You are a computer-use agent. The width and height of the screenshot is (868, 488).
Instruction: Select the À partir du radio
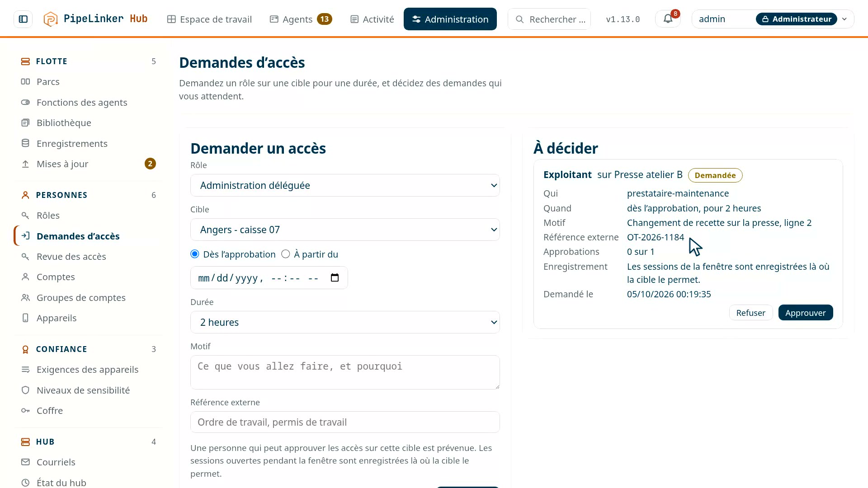pyautogui.click(x=286, y=254)
